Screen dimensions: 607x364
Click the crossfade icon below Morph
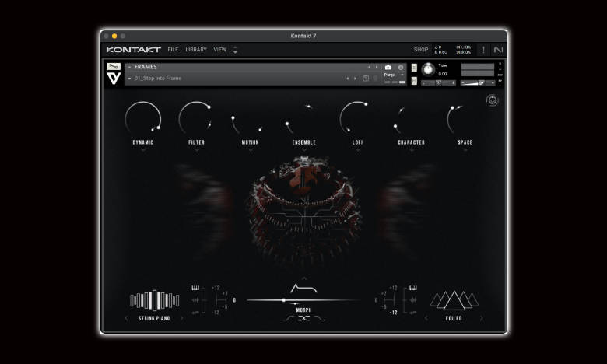pyautogui.click(x=304, y=318)
